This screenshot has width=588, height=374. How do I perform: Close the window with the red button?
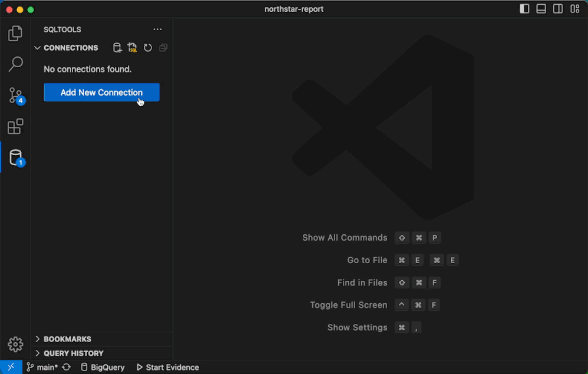coord(9,10)
